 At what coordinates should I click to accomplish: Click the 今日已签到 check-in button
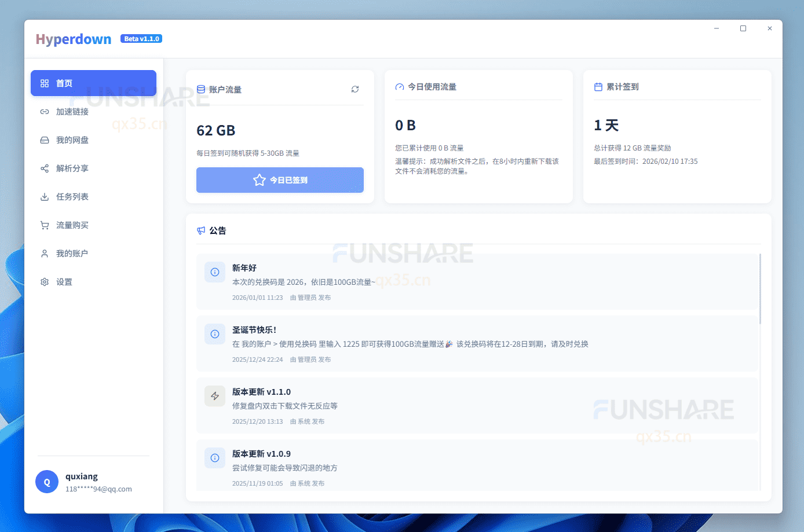(280, 180)
